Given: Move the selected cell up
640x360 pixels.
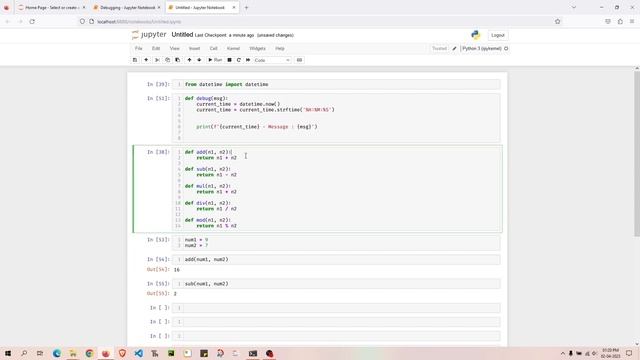Looking at the screenshot, I should [x=189, y=60].
